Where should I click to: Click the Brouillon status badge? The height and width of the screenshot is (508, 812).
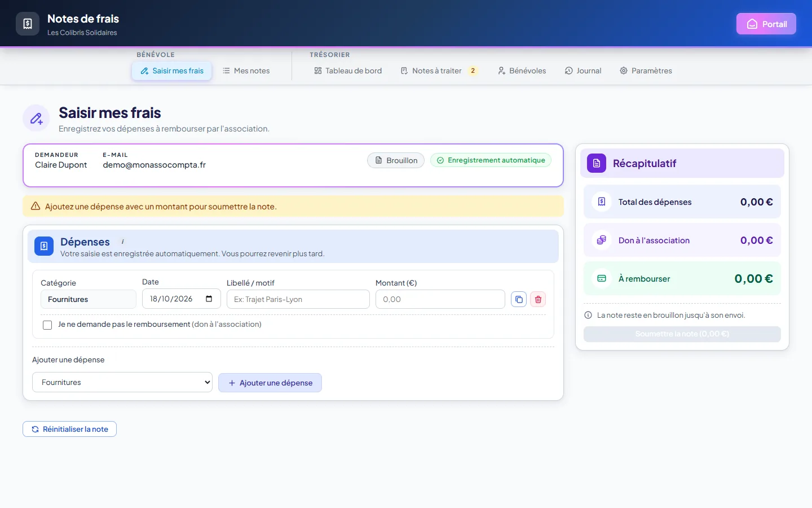[396, 160]
